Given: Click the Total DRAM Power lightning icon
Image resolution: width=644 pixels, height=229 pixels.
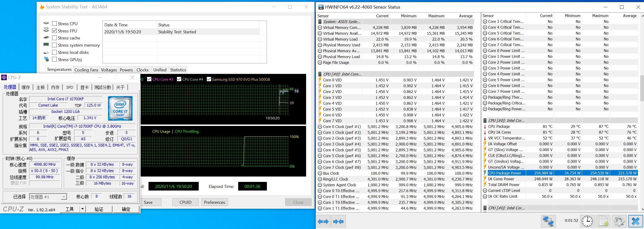Looking at the screenshot, I should click(x=485, y=185).
